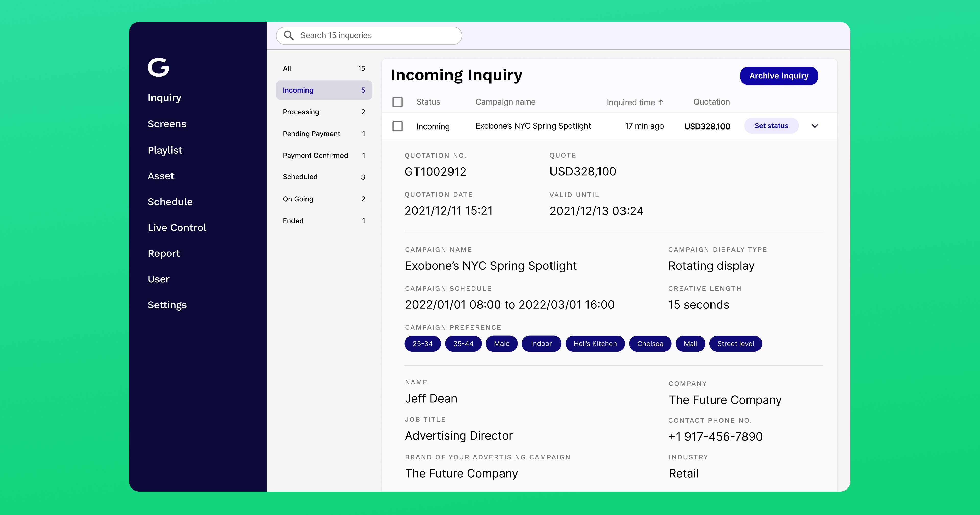Click the G logo icon

(x=158, y=67)
